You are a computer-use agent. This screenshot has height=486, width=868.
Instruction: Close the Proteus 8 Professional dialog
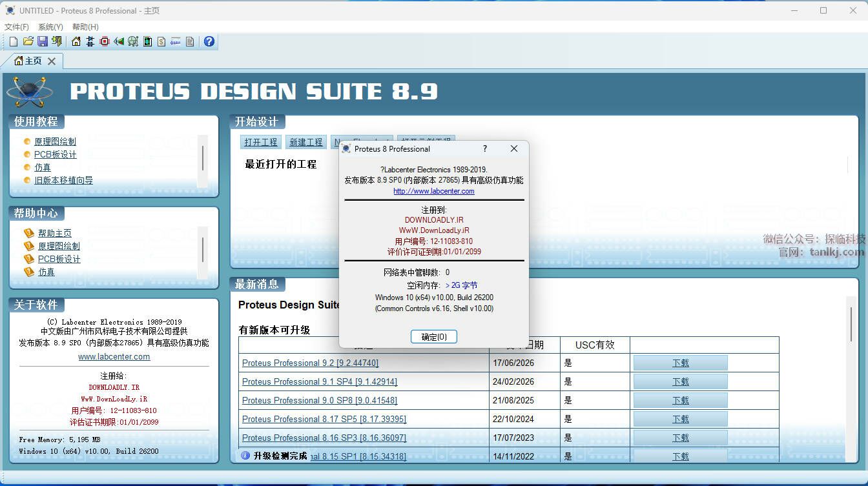tap(514, 148)
